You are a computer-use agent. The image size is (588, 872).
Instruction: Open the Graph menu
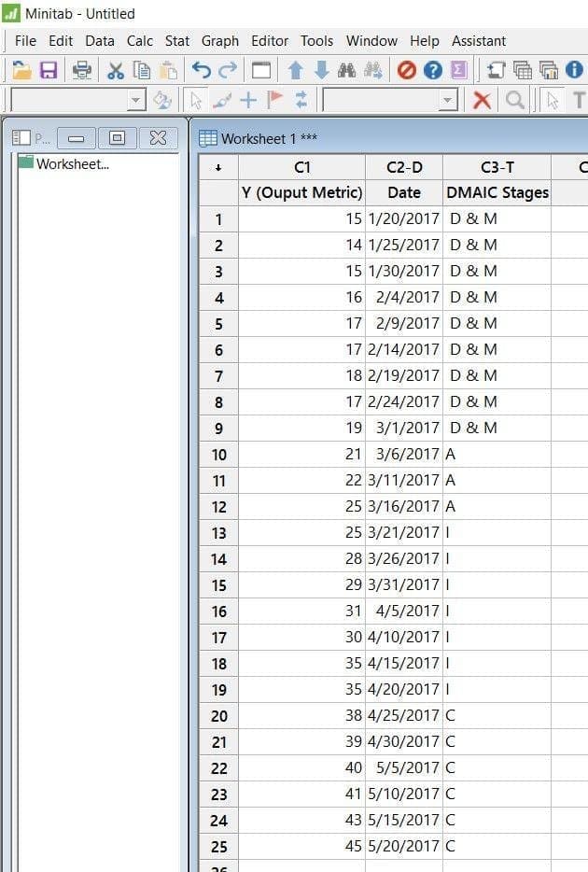coord(220,41)
